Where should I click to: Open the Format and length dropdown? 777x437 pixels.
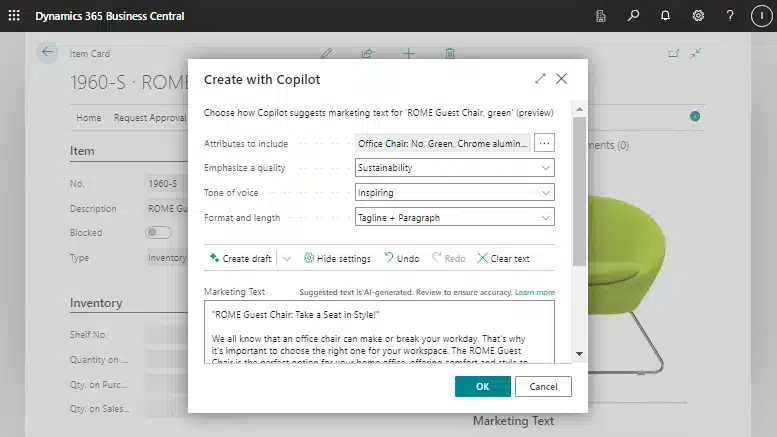pos(454,217)
